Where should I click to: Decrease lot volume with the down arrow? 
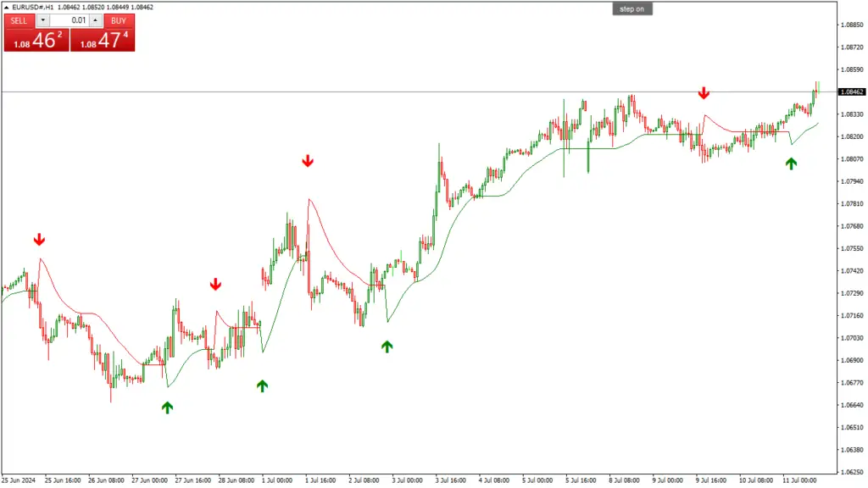[43, 20]
